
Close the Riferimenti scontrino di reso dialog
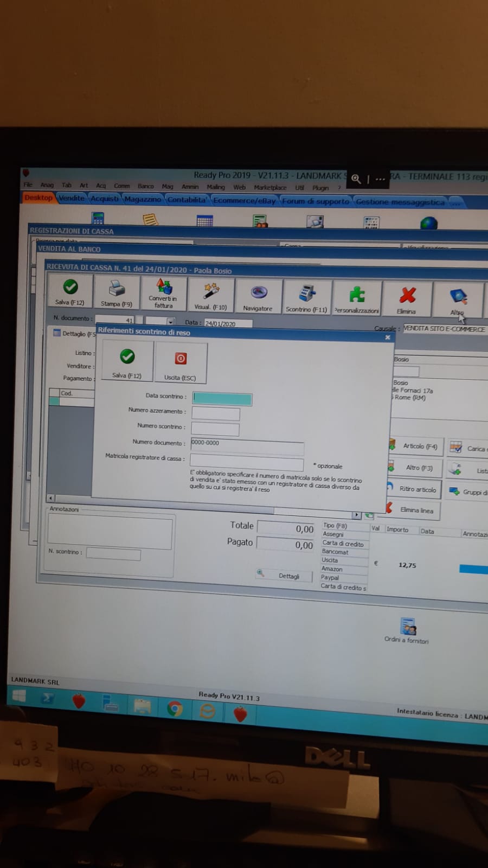[388, 337]
